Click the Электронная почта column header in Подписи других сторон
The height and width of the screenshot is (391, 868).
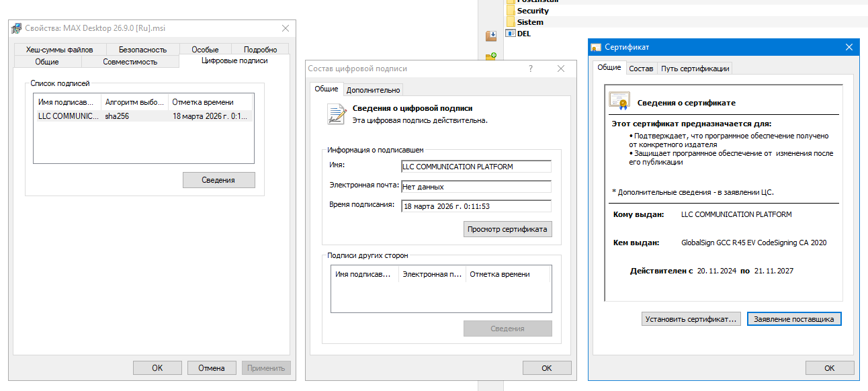pos(432,274)
